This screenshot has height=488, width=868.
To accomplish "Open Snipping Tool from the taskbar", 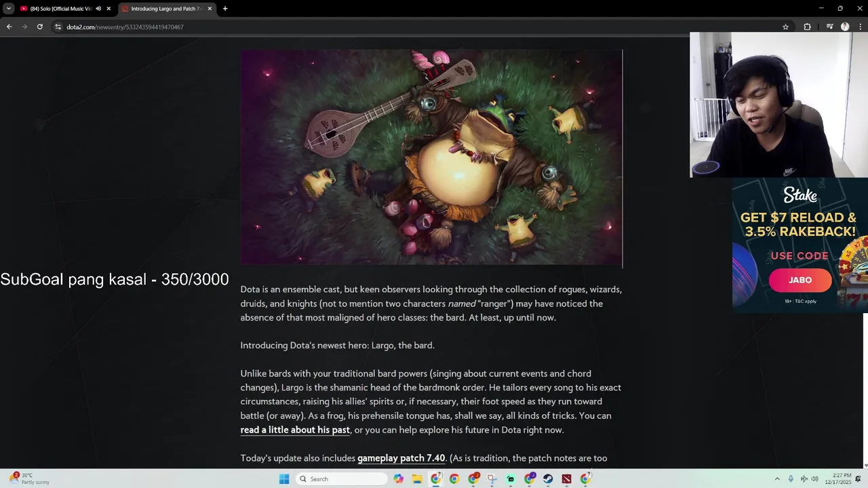I will (492, 479).
